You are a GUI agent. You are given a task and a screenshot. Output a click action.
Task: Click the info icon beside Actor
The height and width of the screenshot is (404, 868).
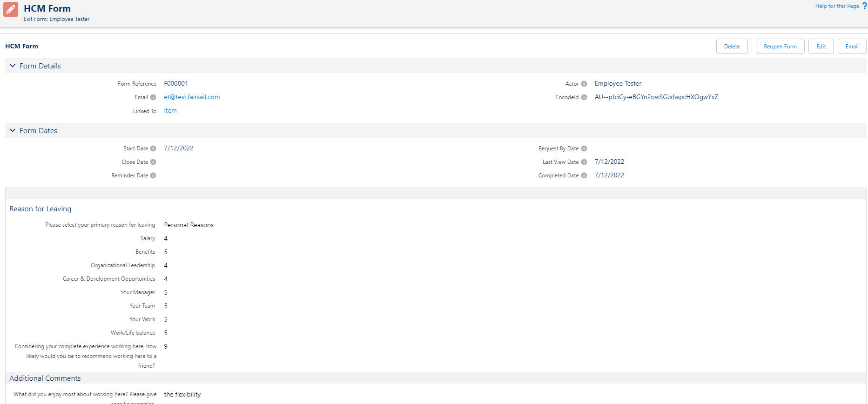[584, 84]
